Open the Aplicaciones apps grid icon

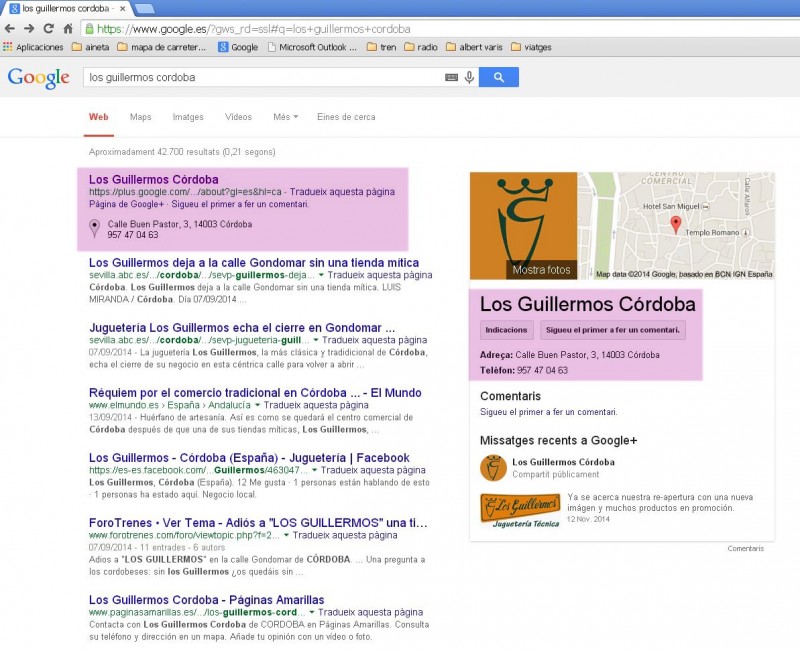(7, 47)
